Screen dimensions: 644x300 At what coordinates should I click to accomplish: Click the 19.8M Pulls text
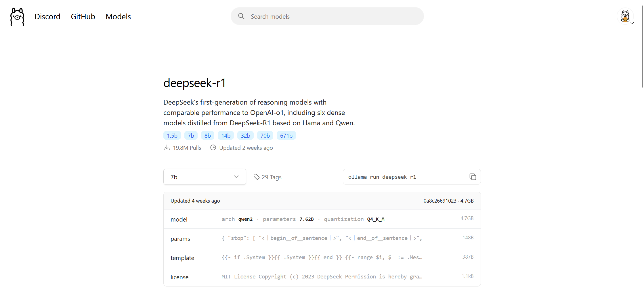[187, 148]
